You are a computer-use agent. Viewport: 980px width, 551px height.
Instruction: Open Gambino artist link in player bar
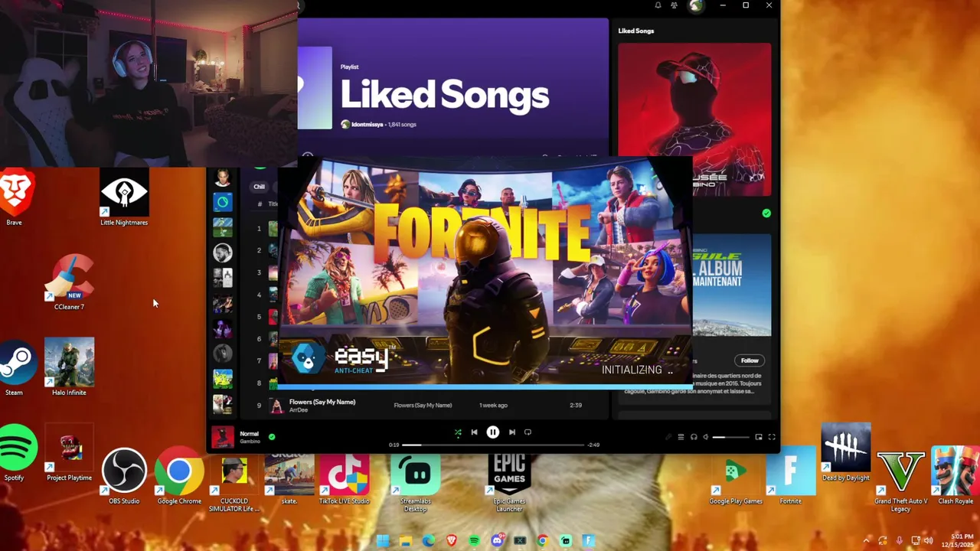(x=250, y=442)
